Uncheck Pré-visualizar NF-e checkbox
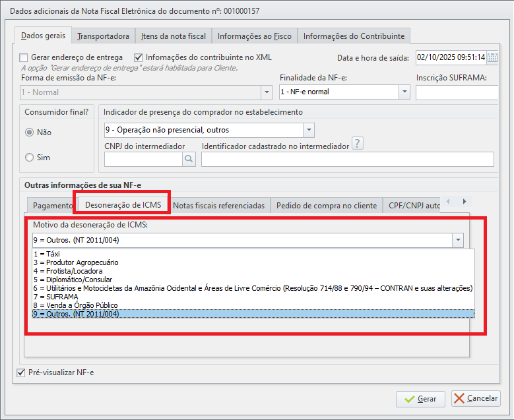This screenshot has width=514, height=420. tap(21, 373)
